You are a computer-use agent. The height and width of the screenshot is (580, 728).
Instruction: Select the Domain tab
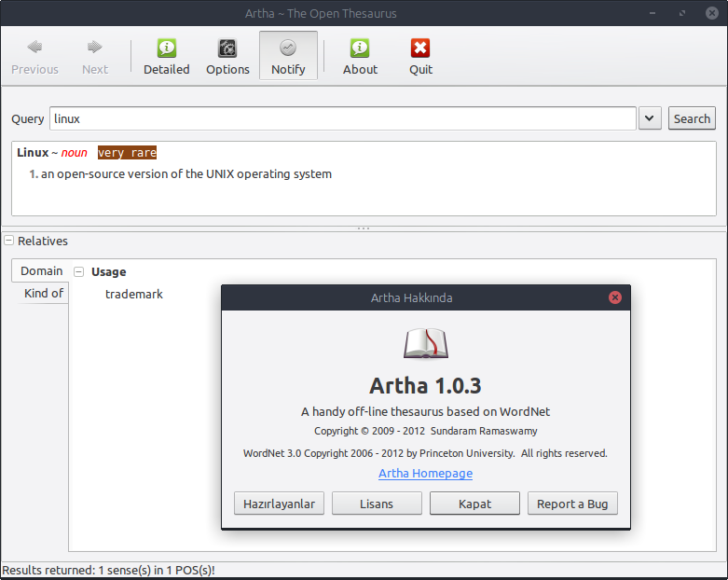pos(41,270)
